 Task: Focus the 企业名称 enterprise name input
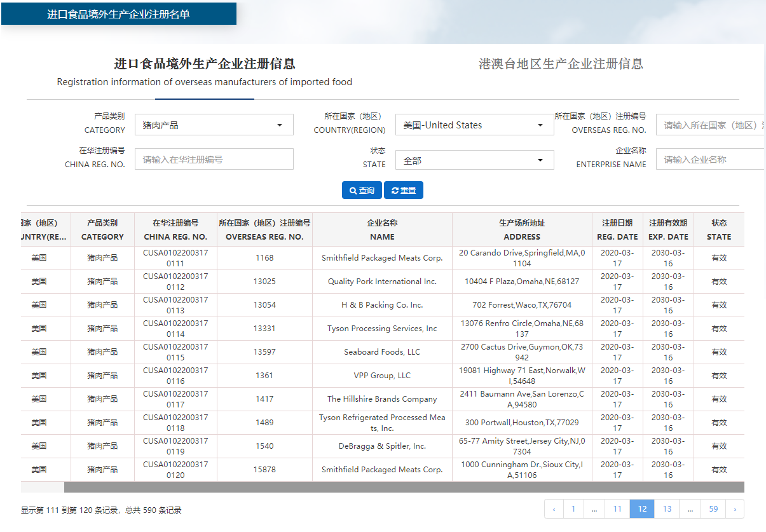click(710, 160)
